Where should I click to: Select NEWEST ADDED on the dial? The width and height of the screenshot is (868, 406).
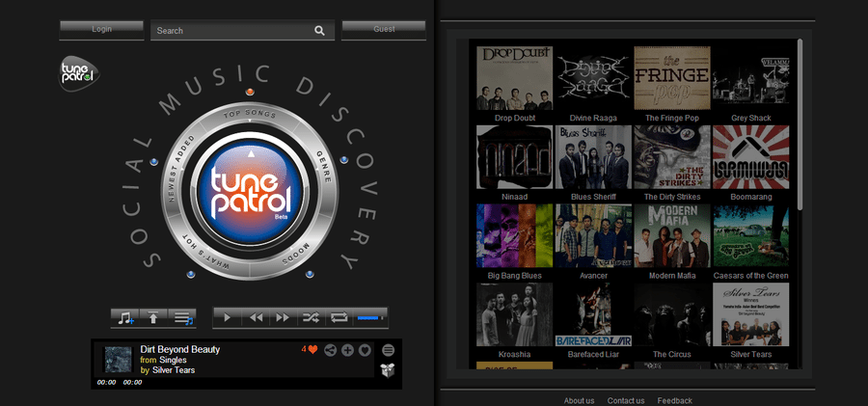pyautogui.click(x=181, y=169)
